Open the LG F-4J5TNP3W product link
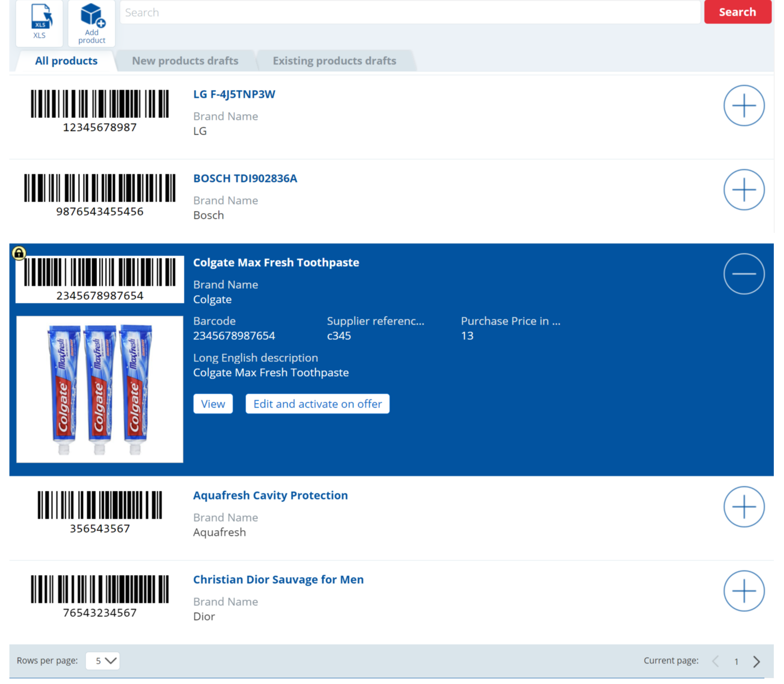Viewport: 784px width, 684px height. click(x=234, y=94)
